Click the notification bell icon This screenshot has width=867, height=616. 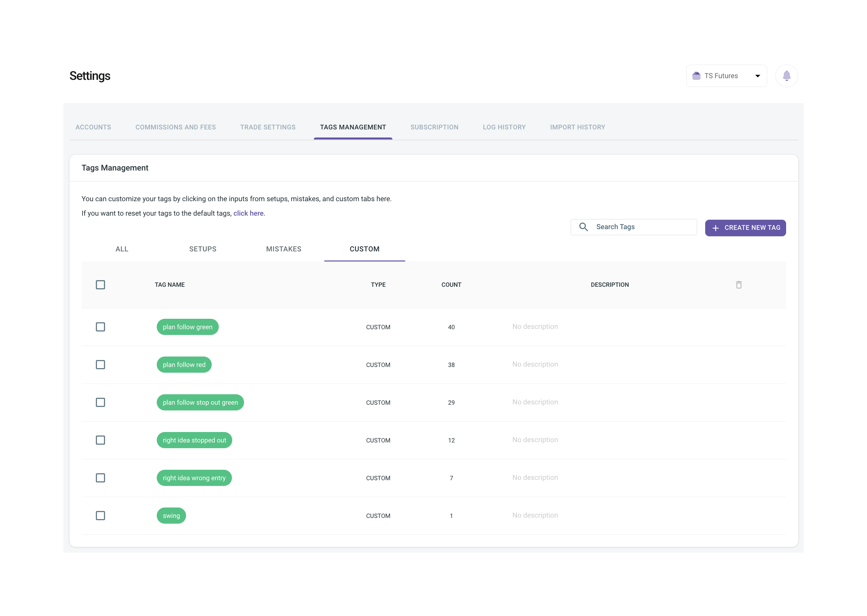[786, 76]
